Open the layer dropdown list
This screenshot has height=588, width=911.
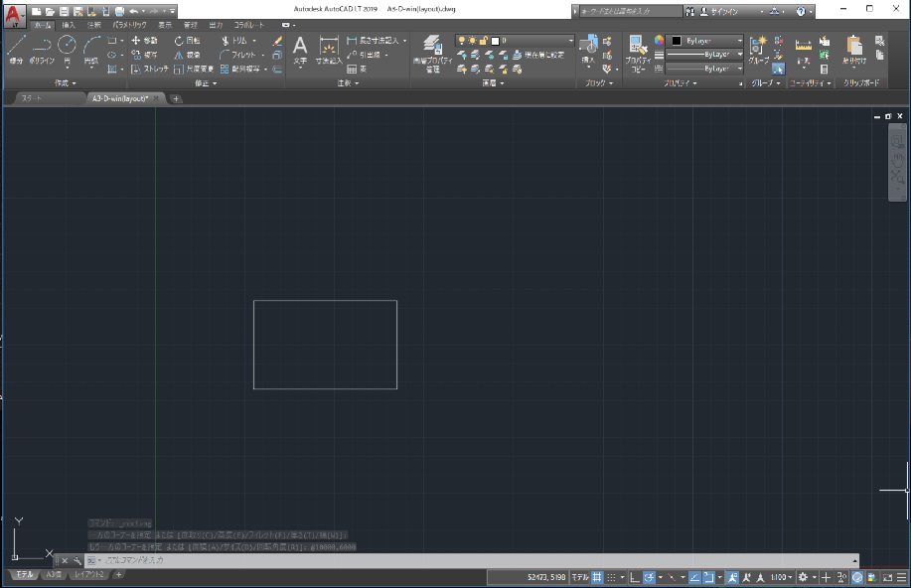pyautogui.click(x=516, y=41)
